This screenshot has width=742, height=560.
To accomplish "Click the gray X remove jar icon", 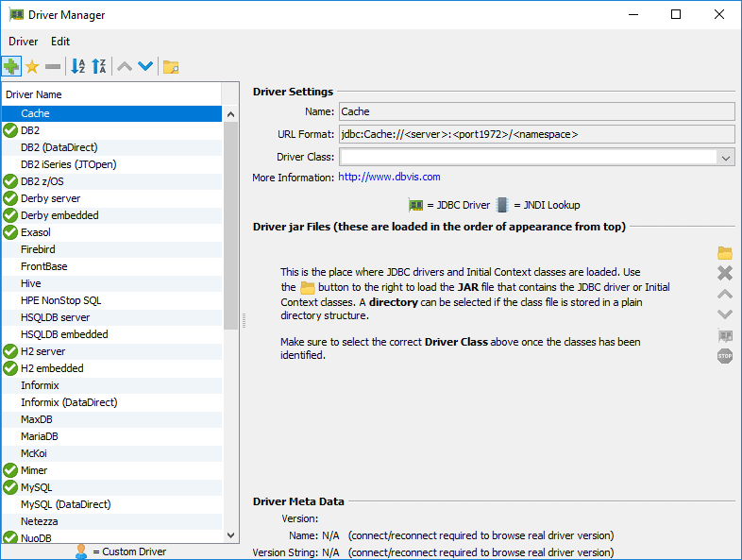I will pos(724,273).
